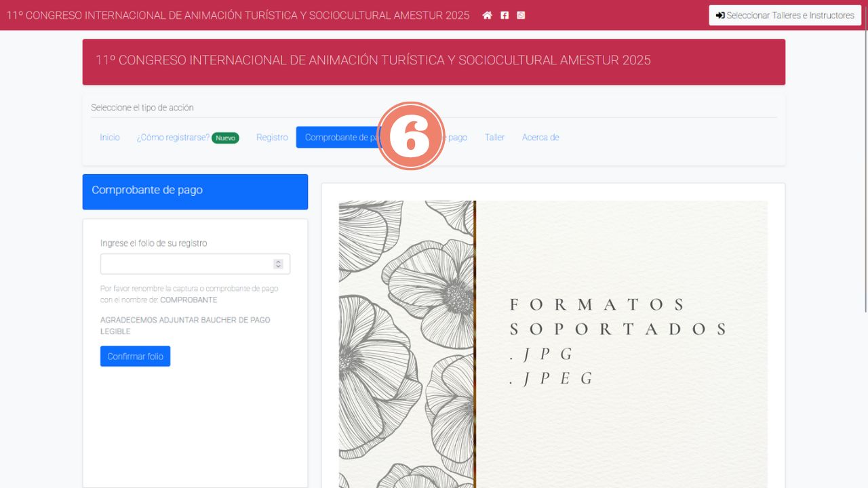868x488 pixels.
Task: Decrease folio with the stepper down arrow
Action: (278, 266)
